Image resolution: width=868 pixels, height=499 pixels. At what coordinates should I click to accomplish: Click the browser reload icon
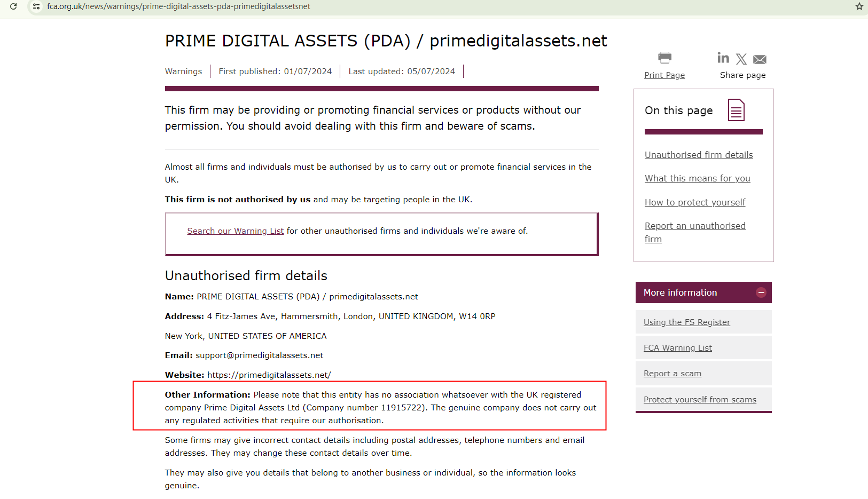(13, 6)
